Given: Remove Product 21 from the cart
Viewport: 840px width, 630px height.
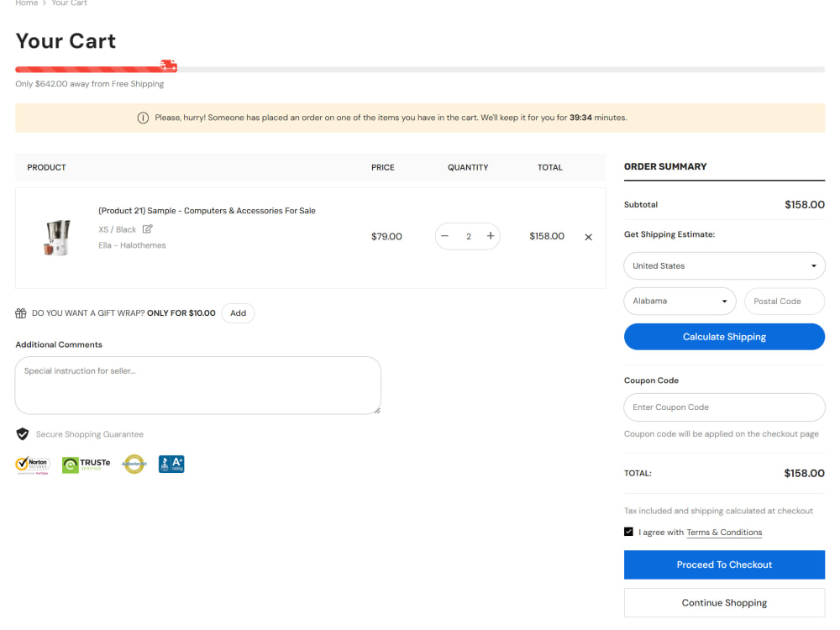Looking at the screenshot, I should coord(588,237).
